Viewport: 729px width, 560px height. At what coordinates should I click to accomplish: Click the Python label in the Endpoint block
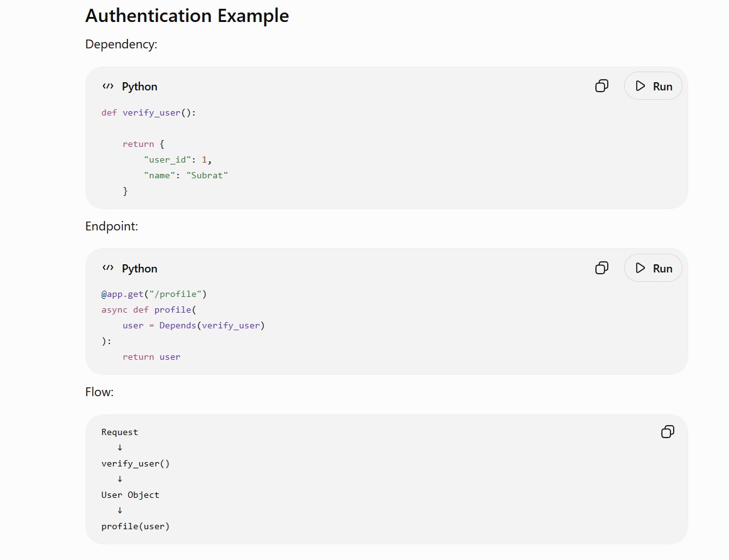(139, 269)
